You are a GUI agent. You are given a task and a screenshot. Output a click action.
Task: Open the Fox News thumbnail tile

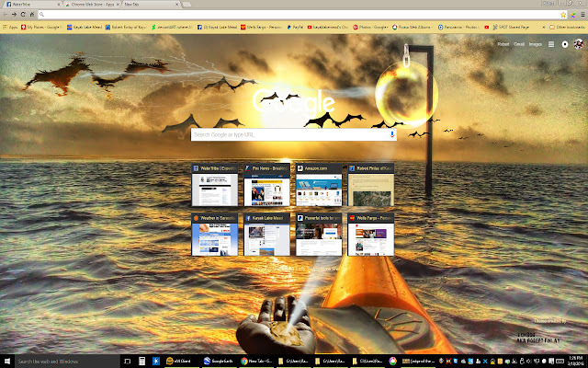pos(267,184)
